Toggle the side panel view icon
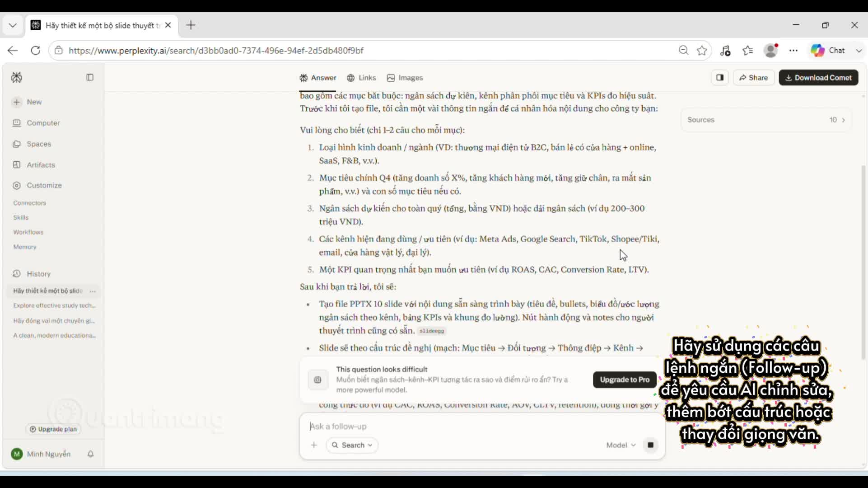Image resolution: width=868 pixels, height=488 pixels. [720, 78]
